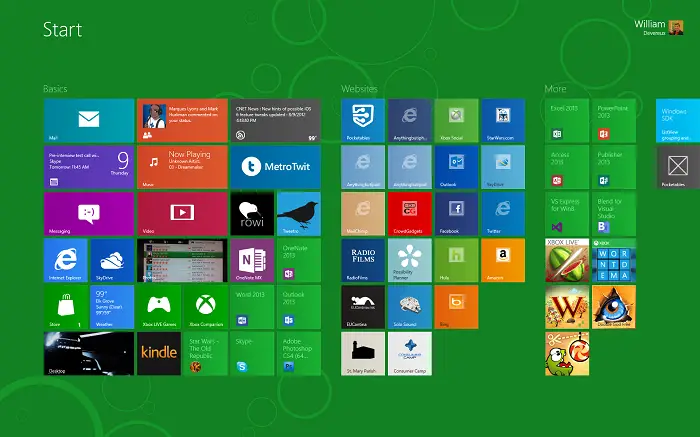Open the Video tile
Screen dimensions: 700x437
coord(182,214)
